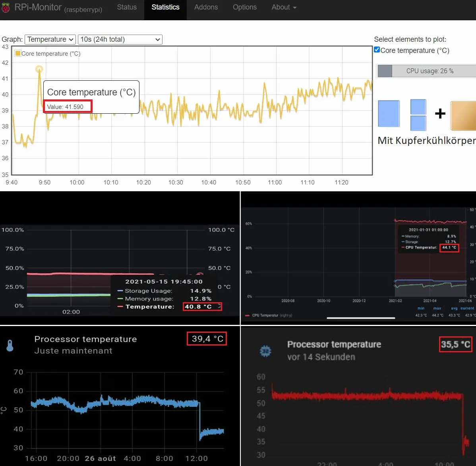Click the 2021-05-15 19:45:00 tooltip timestamp

coord(164,282)
